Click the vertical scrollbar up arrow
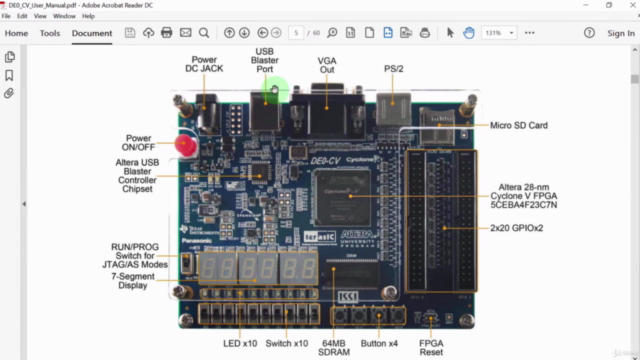Image resolution: width=640 pixels, height=360 pixels. [x=635, y=50]
